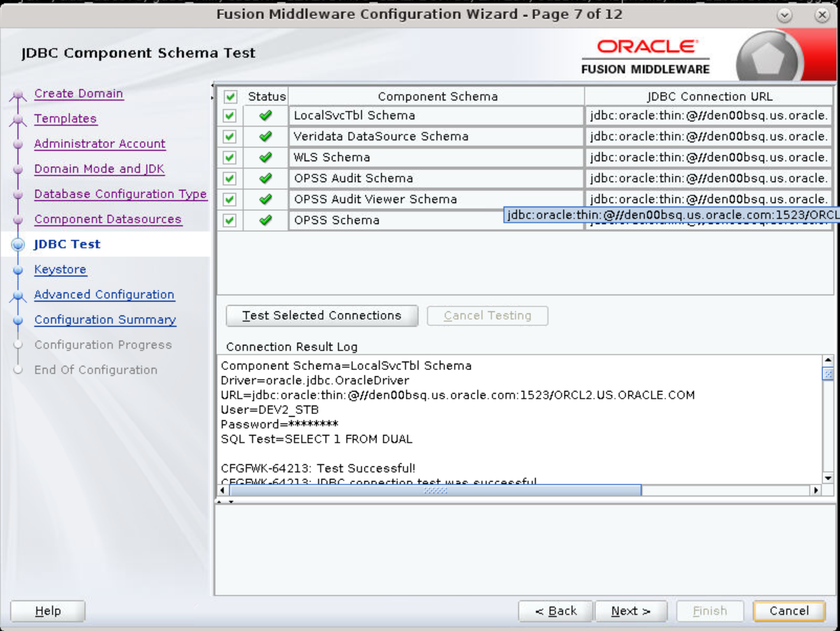Click the Create Domain step node icon
Screen dimensions: 840x631
coord(18,96)
